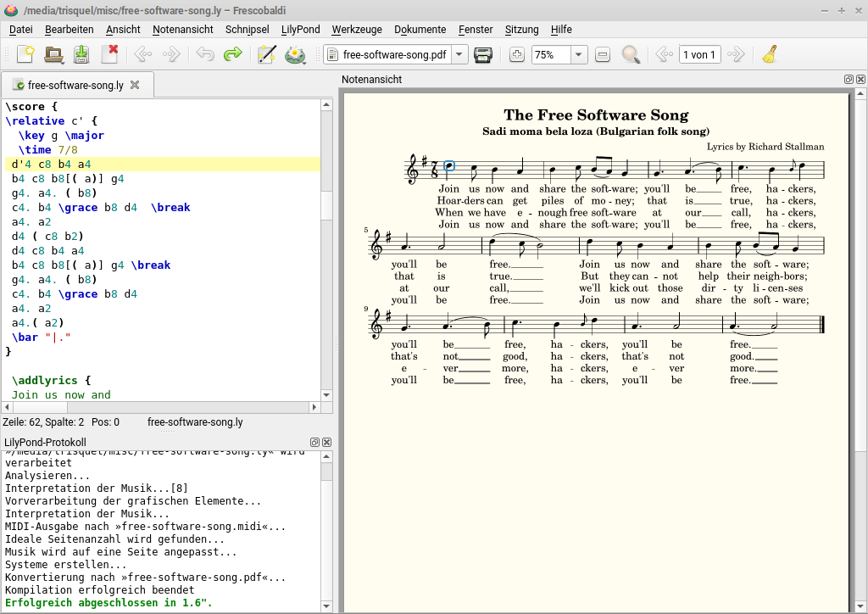
Task: Go to the next page of the score
Action: pos(736,54)
